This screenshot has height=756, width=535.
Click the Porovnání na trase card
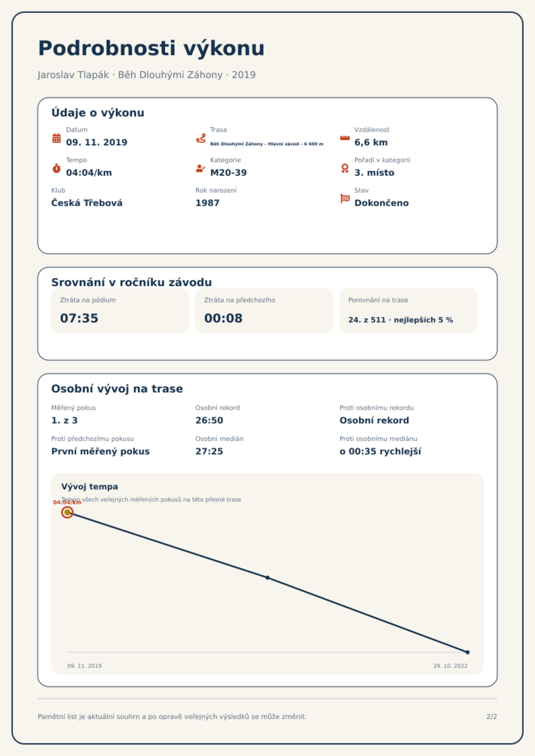(408, 311)
